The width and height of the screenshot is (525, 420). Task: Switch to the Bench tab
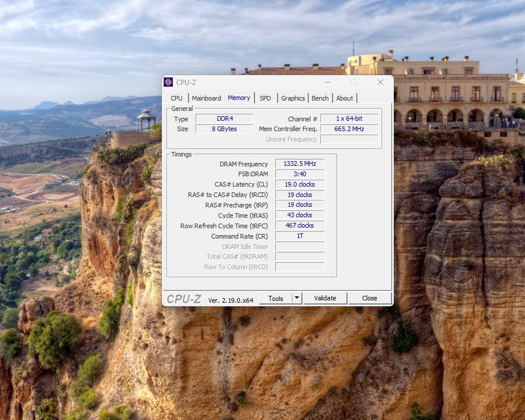click(320, 98)
